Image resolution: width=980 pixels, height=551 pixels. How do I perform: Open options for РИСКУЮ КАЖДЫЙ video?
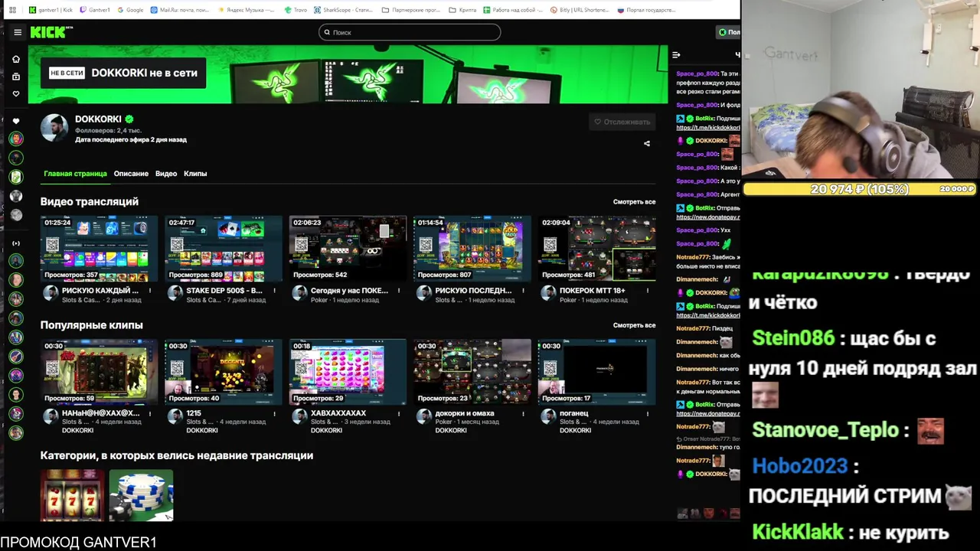tap(150, 291)
